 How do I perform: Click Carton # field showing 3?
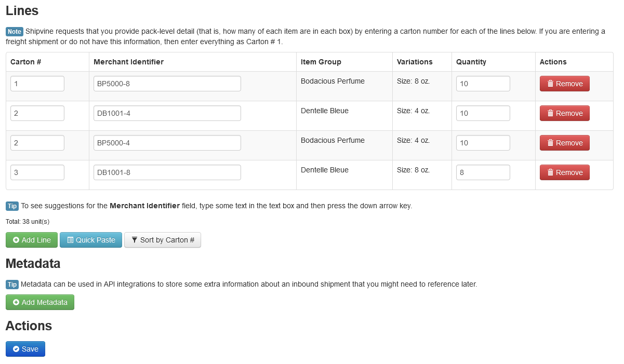(37, 172)
